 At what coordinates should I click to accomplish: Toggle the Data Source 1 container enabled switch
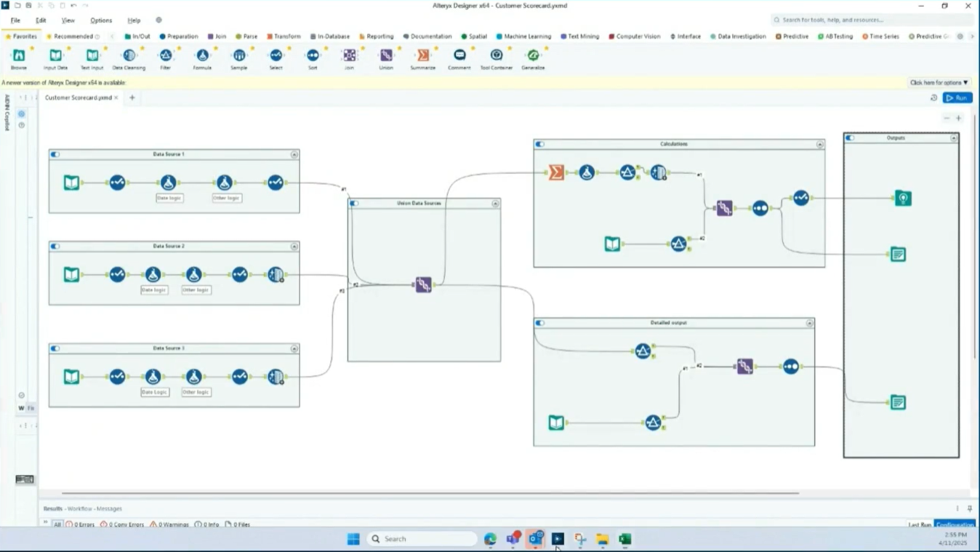pyautogui.click(x=55, y=154)
